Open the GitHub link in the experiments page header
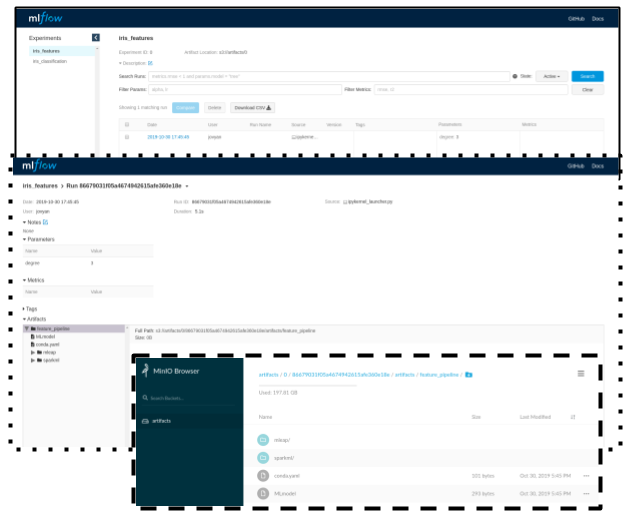The height and width of the screenshot is (517, 631). click(x=576, y=19)
